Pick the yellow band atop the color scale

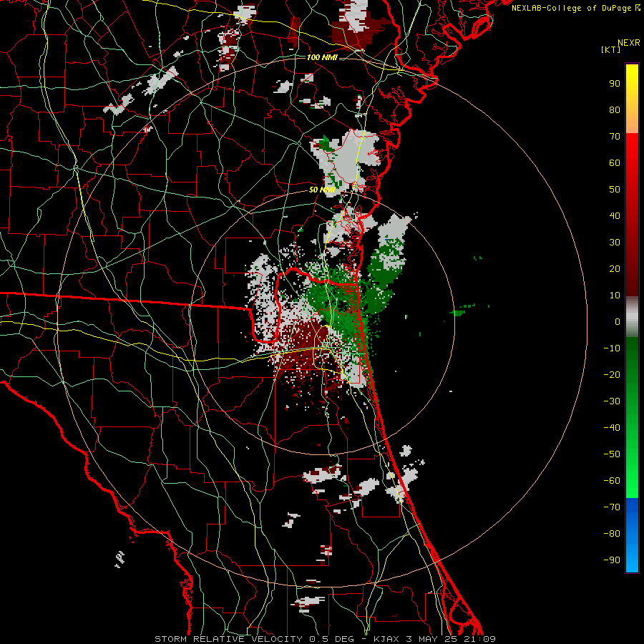(x=632, y=99)
